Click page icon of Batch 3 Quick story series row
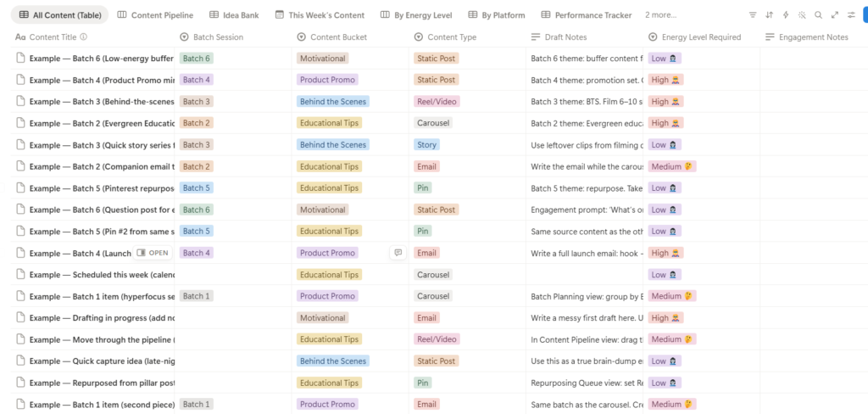Viewport: 868px width, 414px height. 20,145
